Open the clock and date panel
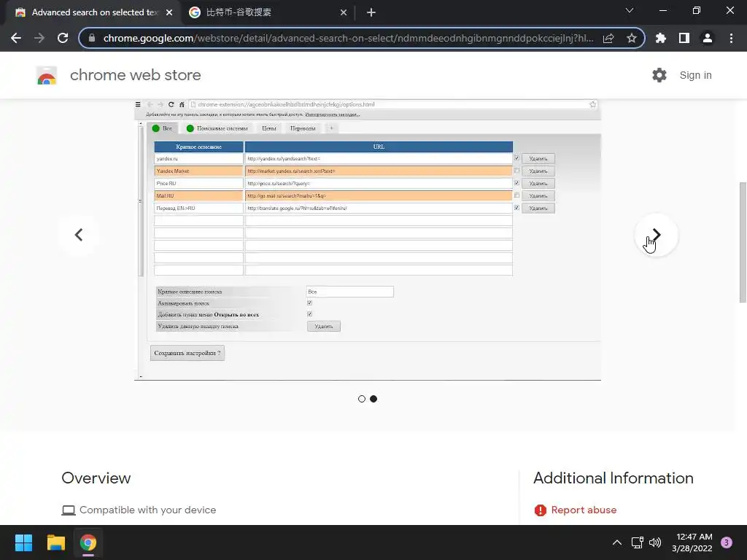747x560 pixels. [692, 542]
